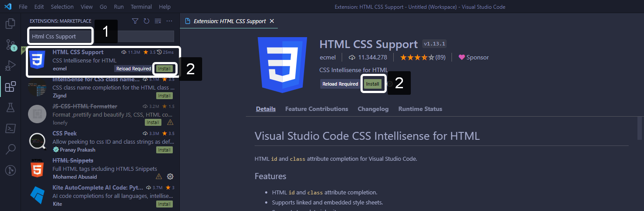Image resolution: width=644 pixels, height=211 pixels.
Task: Click Reload Required on HTML CSS Support row
Action: [133, 69]
